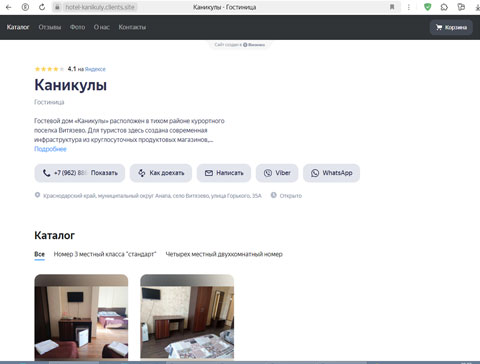The width and height of the screenshot is (480, 364).
Task: Click the Как доехать directions button
Action: pyautogui.click(x=161, y=173)
